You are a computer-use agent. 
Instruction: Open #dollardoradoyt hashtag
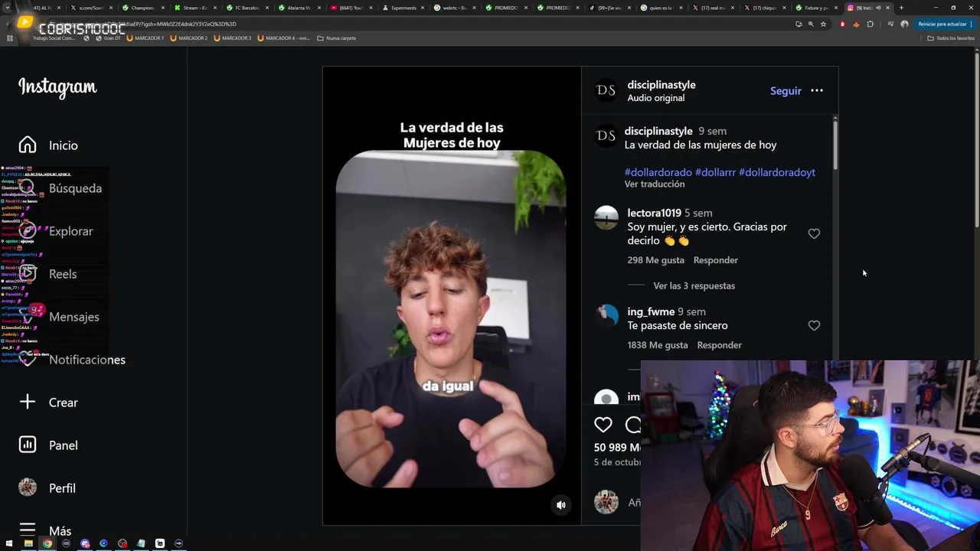[776, 172]
